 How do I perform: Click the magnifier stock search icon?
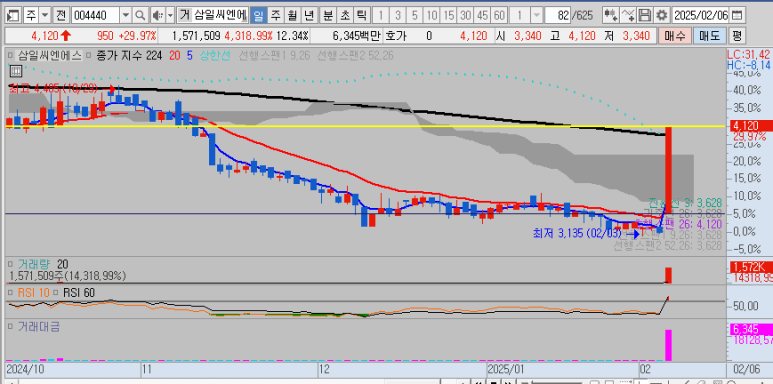140,15
